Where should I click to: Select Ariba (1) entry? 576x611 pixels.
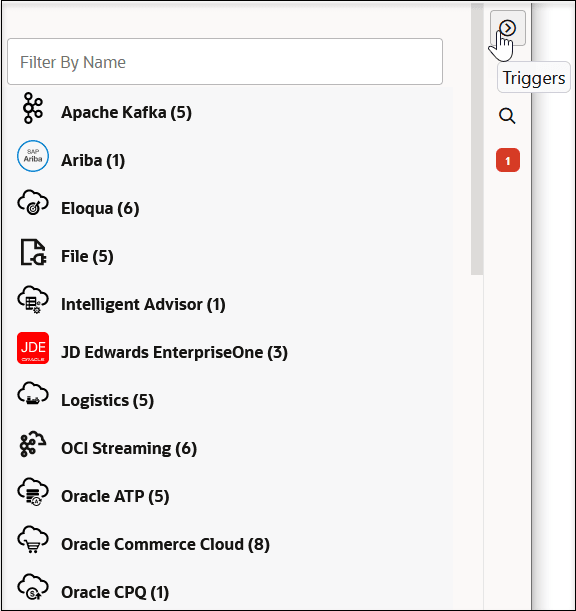93,160
